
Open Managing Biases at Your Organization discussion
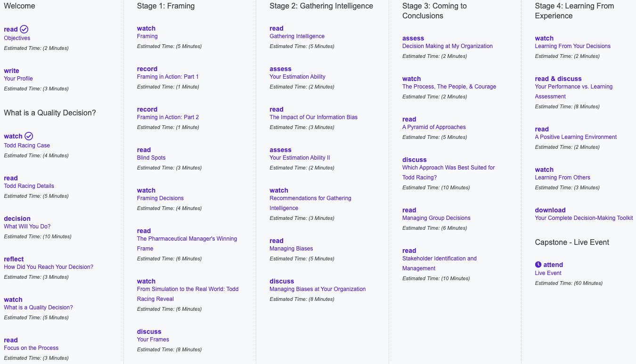coord(318,289)
